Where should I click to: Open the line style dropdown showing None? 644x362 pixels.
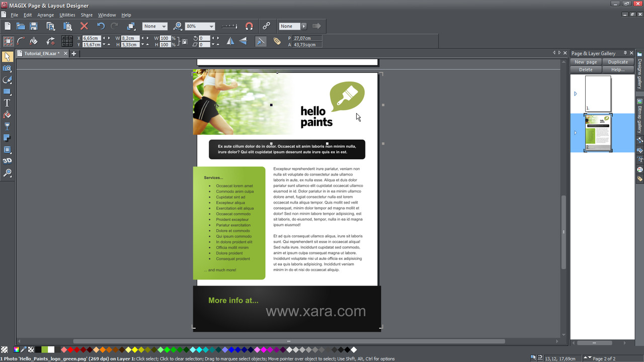(154, 26)
